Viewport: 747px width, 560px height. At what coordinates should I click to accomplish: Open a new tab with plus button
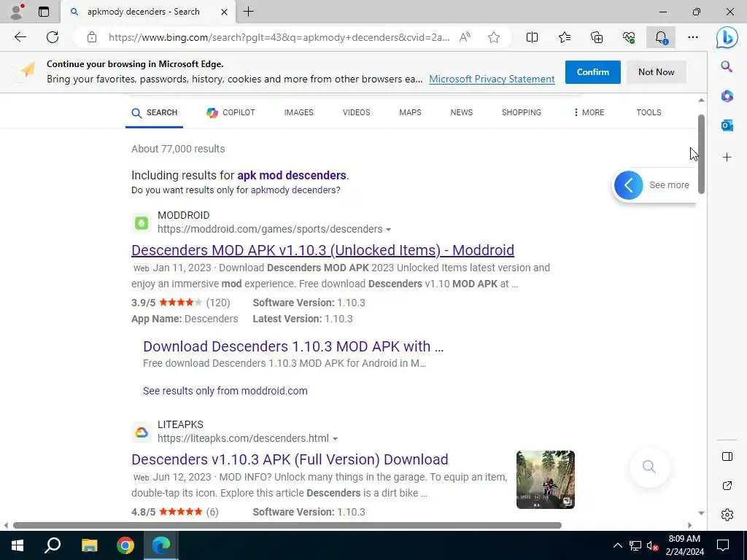(x=248, y=12)
